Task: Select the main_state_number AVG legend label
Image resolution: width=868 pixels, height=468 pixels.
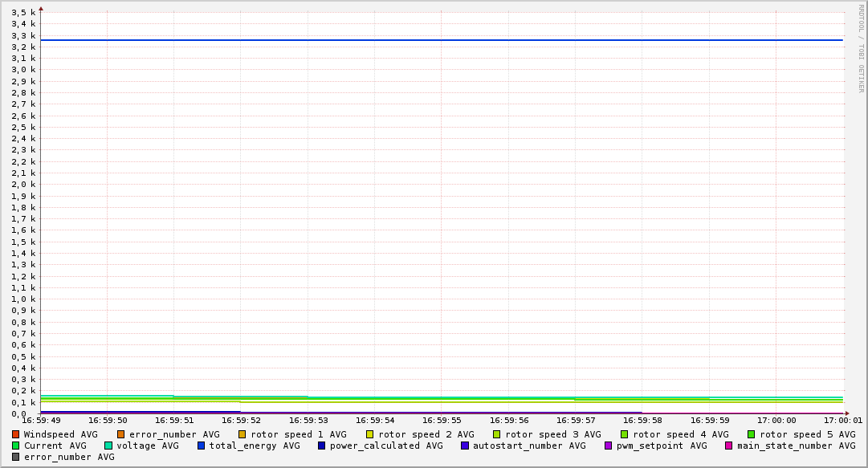Action: pyautogui.click(x=796, y=446)
